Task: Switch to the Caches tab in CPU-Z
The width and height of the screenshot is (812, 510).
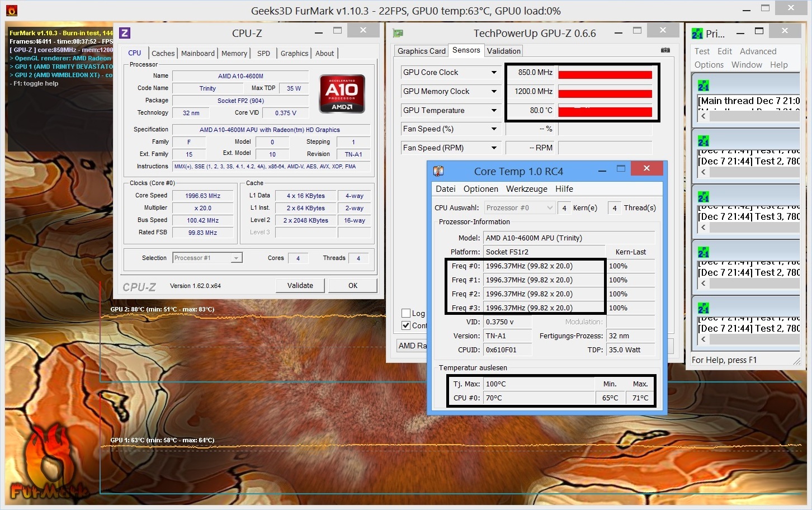Action: pos(163,53)
